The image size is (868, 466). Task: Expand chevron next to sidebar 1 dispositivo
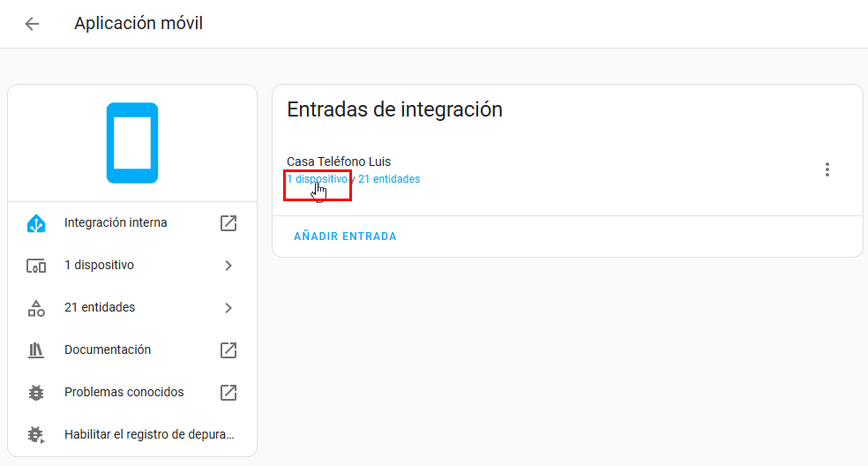[228, 266]
